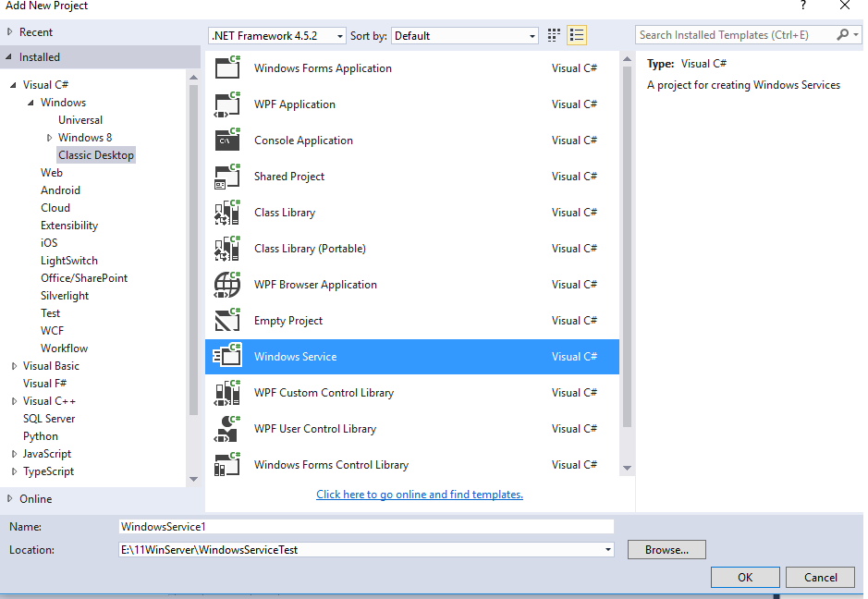Select the Office/SharePoint category

84,278
